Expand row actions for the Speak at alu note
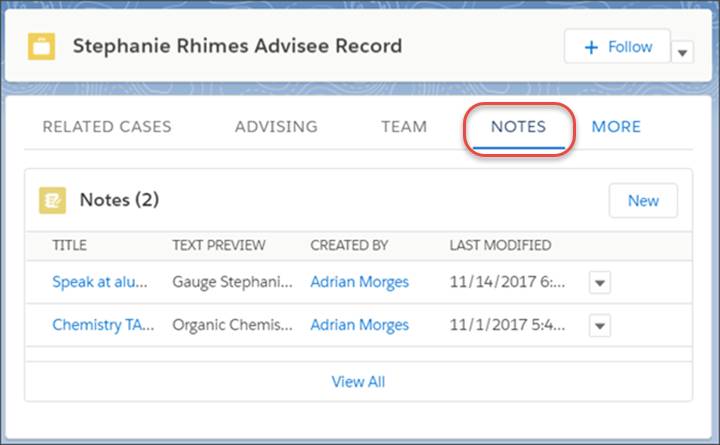The image size is (720, 445). pyautogui.click(x=600, y=282)
